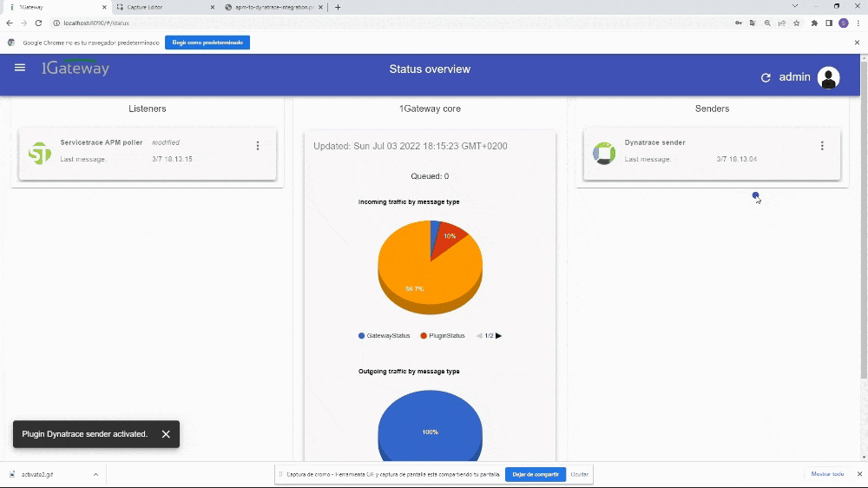Open the saved passwords key icon

[739, 23]
